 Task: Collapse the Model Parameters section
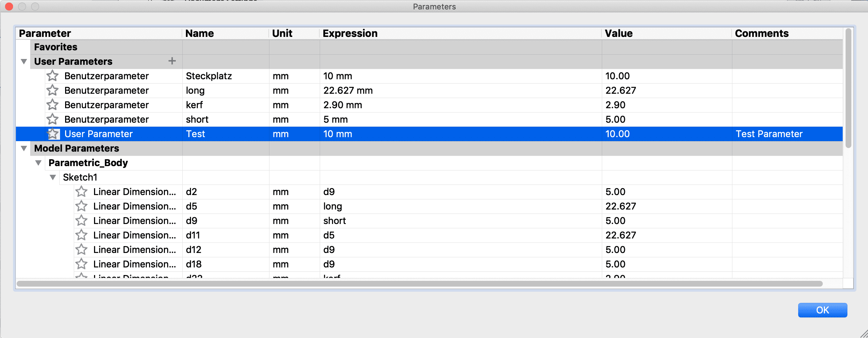tap(24, 148)
